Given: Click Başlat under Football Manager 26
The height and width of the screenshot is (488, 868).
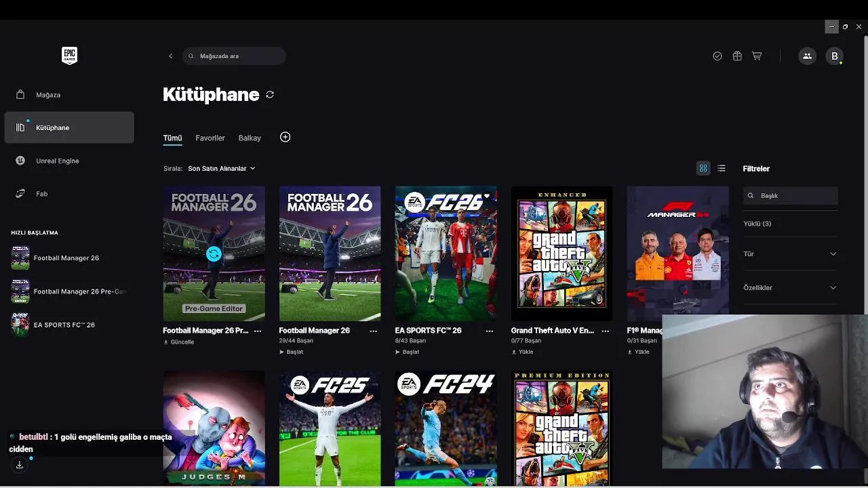Looking at the screenshot, I should [291, 352].
